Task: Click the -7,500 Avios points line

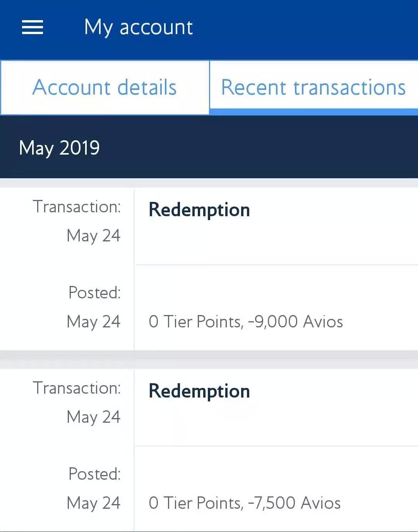Action: coord(245,503)
